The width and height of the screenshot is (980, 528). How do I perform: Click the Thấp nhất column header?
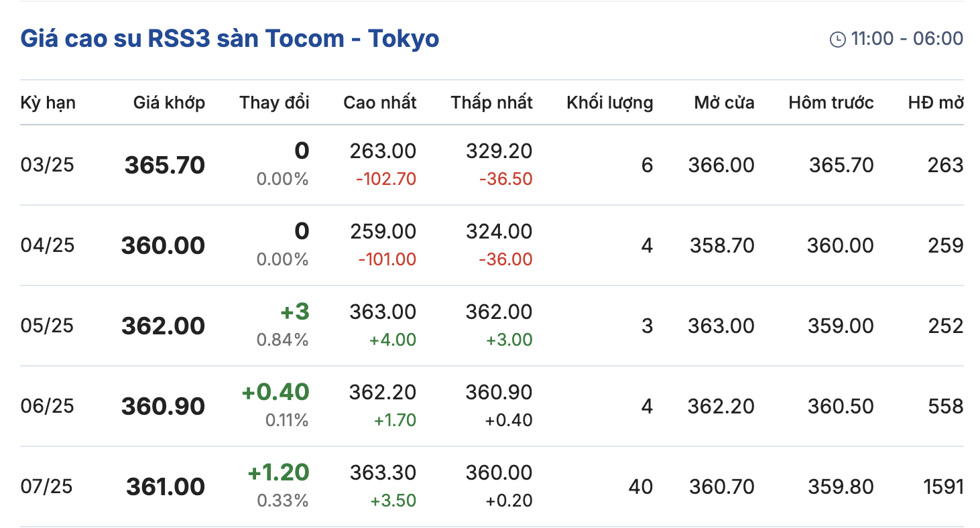point(491,103)
